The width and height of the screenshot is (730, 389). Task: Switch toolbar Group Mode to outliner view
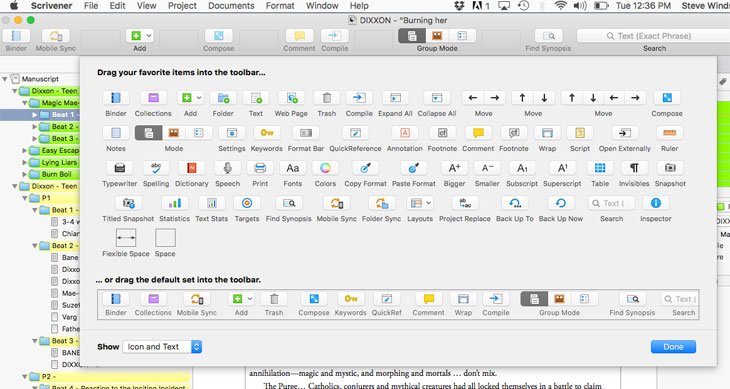(462, 36)
